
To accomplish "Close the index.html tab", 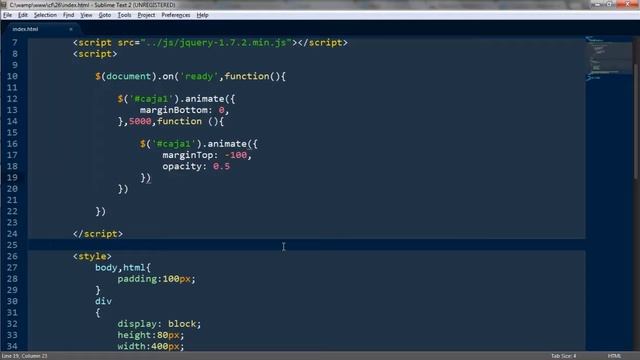I will (71, 29).
